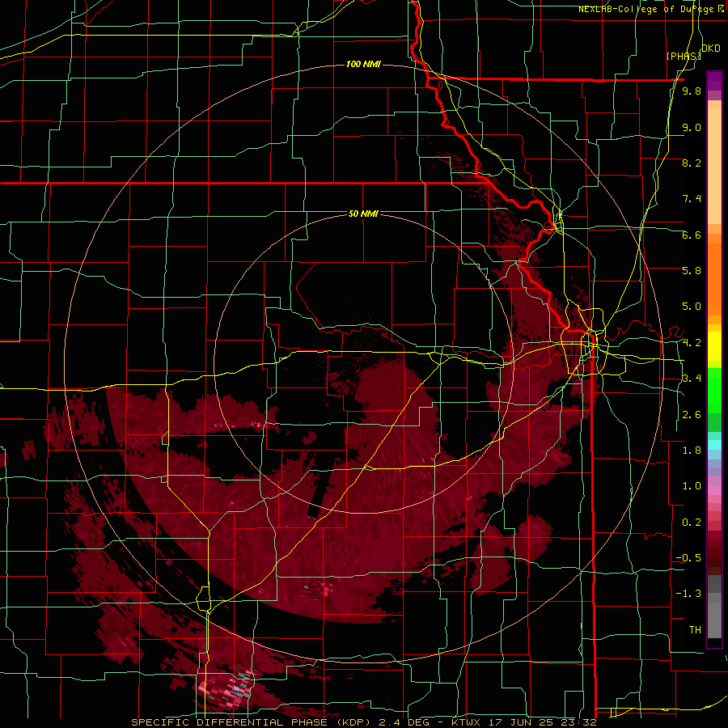The width and height of the screenshot is (728, 728).
Task: Click the 0.2 value on the legend
Action: (x=692, y=523)
